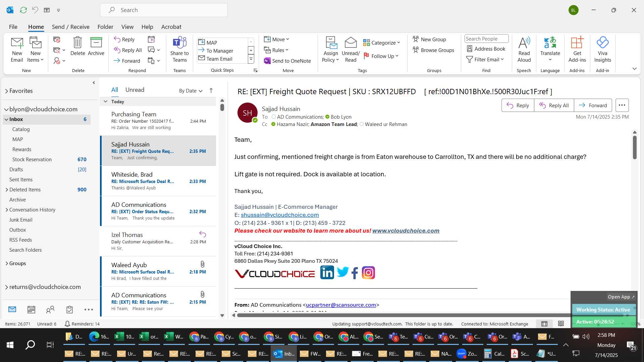Open the Rules dropdown
The height and width of the screenshot is (362, 644).
pos(276,50)
